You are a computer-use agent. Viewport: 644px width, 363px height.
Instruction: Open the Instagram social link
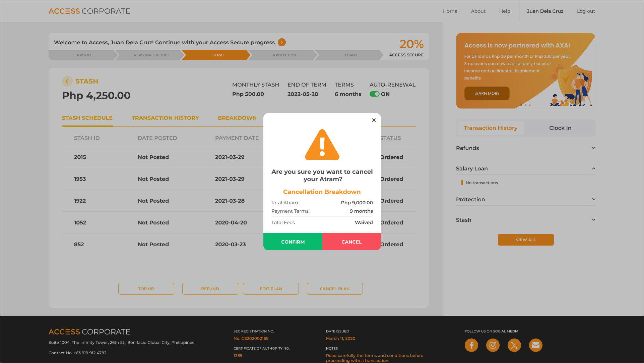point(493,345)
